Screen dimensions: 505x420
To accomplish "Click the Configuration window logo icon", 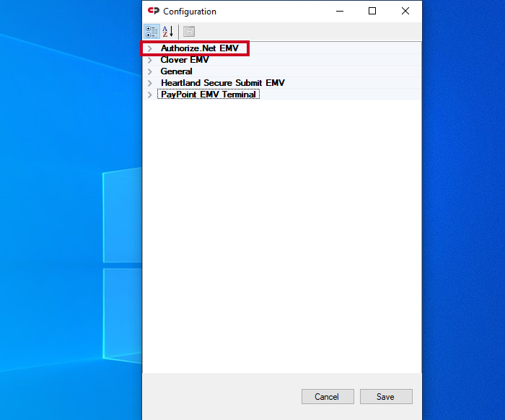I will coord(154,11).
